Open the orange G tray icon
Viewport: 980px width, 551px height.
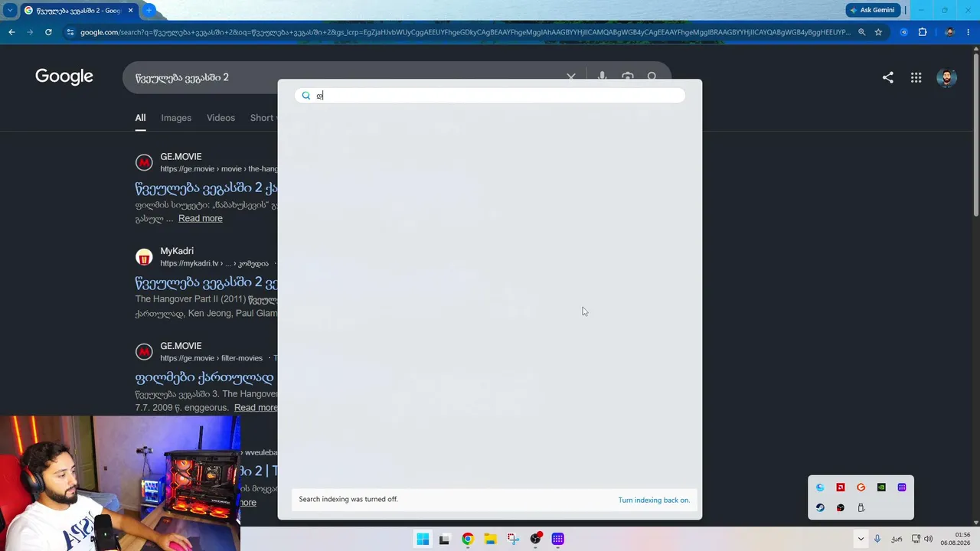click(x=861, y=487)
